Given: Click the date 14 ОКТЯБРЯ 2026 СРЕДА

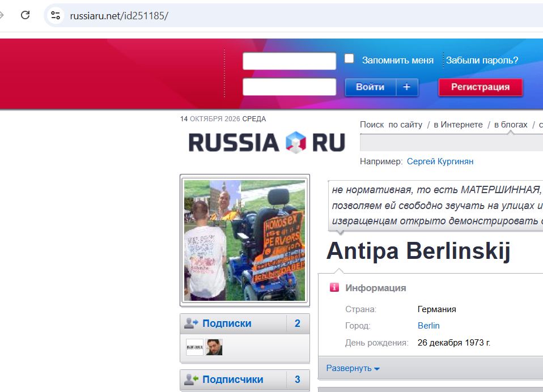Looking at the screenshot, I should (223, 119).
